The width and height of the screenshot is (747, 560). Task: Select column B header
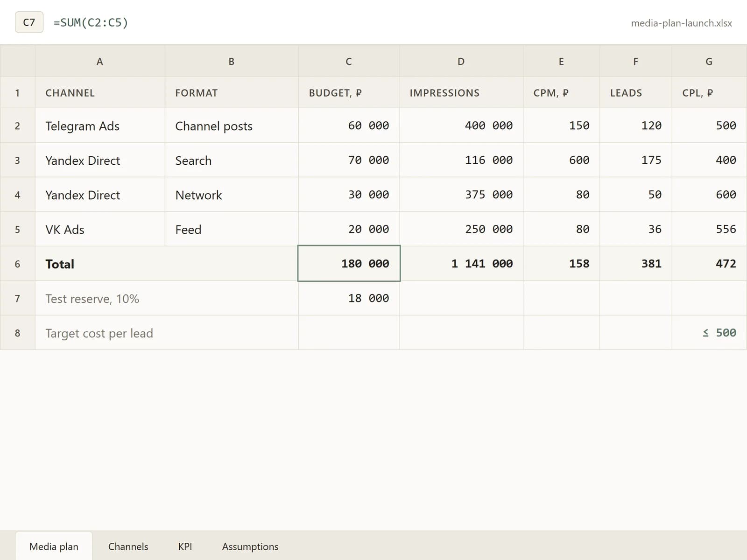[232, 61]
